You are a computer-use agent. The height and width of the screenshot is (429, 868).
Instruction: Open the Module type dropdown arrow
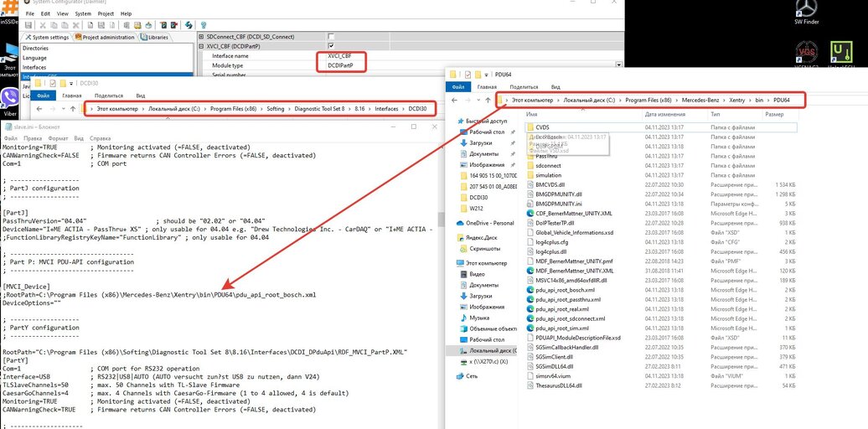click(619, 65)
